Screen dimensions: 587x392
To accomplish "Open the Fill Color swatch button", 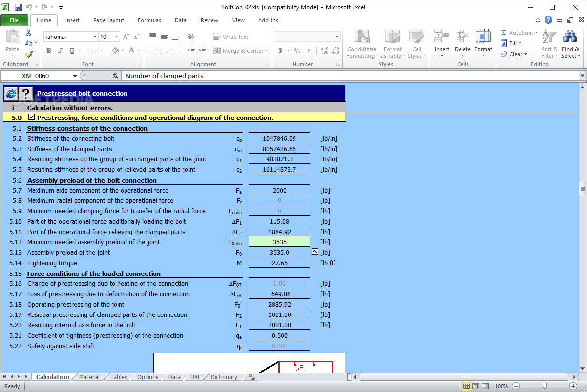I will coord(115,50).
